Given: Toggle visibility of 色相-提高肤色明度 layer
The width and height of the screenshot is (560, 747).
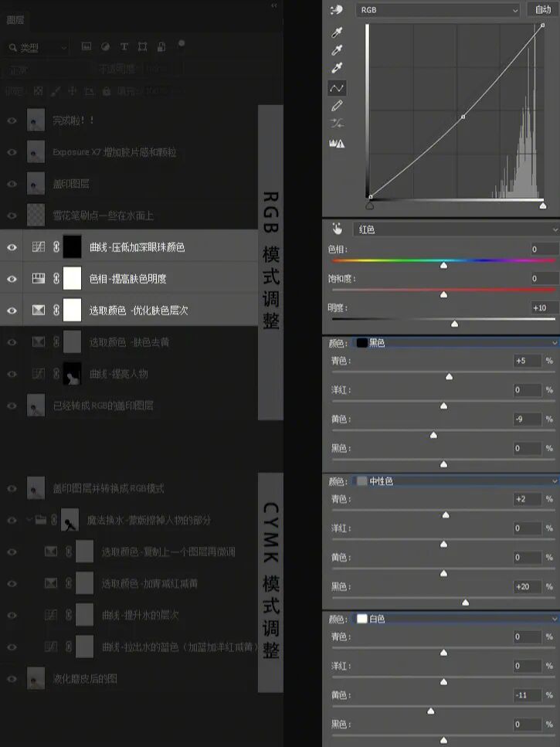Looking at the screenshot, I should pos(12,279).
